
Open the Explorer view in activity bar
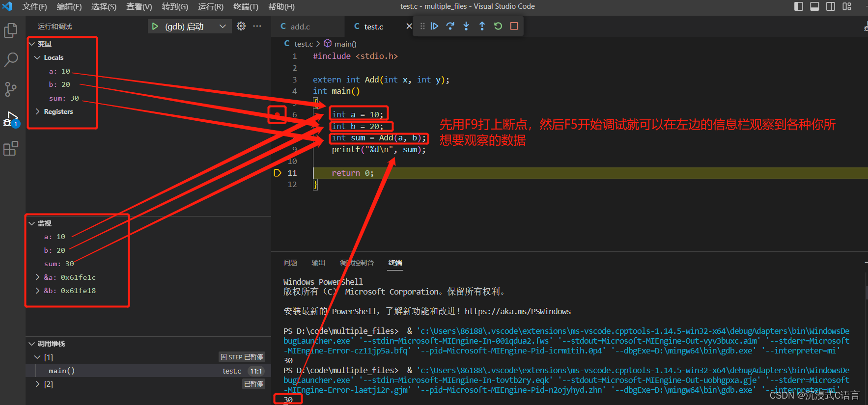click(11, 30)
